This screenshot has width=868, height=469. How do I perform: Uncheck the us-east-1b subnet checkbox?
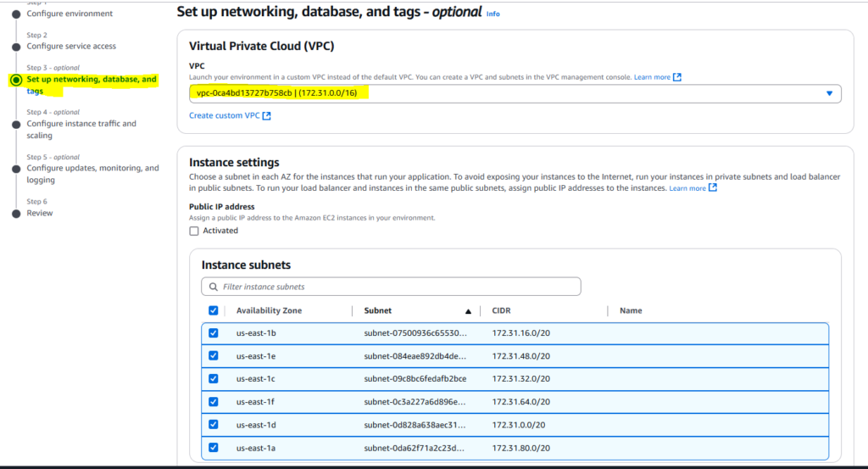point(214,333)
